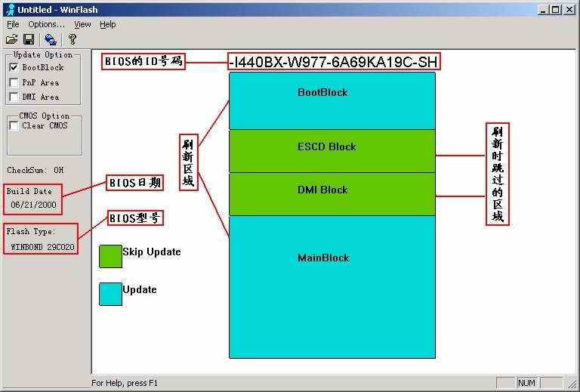
Task: Open the View menu
Action: point(82,24)
